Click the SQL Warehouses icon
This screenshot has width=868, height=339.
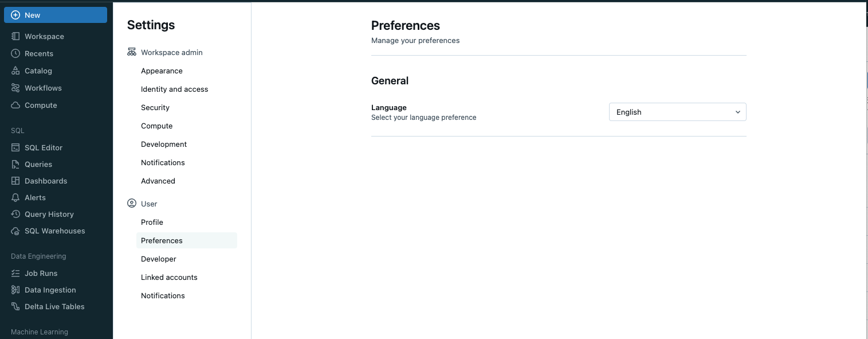point(15,231)
